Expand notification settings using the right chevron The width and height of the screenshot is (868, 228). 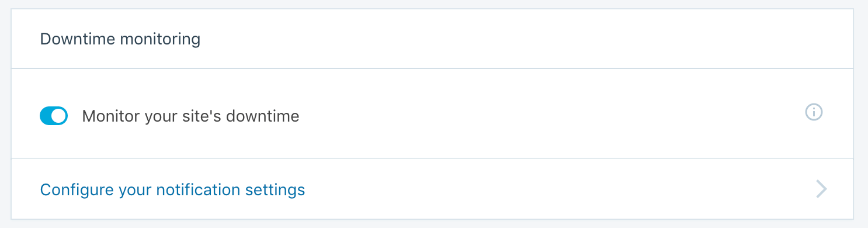click(821, 189)
